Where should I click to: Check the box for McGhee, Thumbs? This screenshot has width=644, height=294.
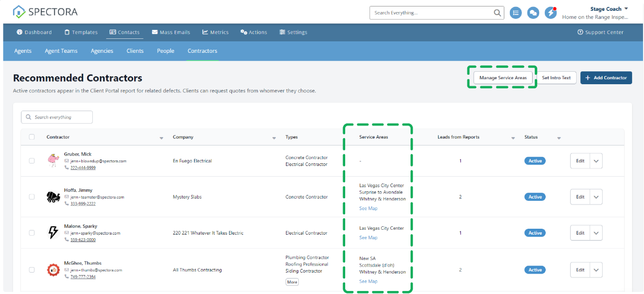(x=32, y=270)
